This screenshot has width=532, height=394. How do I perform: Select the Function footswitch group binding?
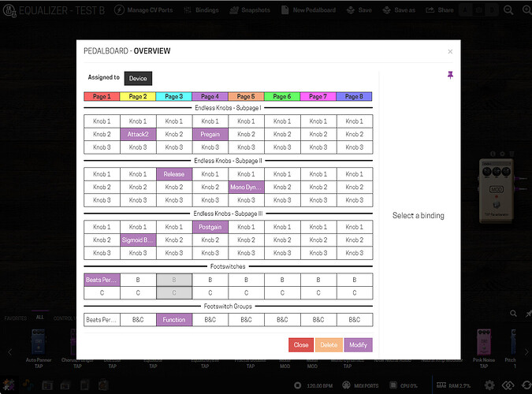tap(173, 320)
